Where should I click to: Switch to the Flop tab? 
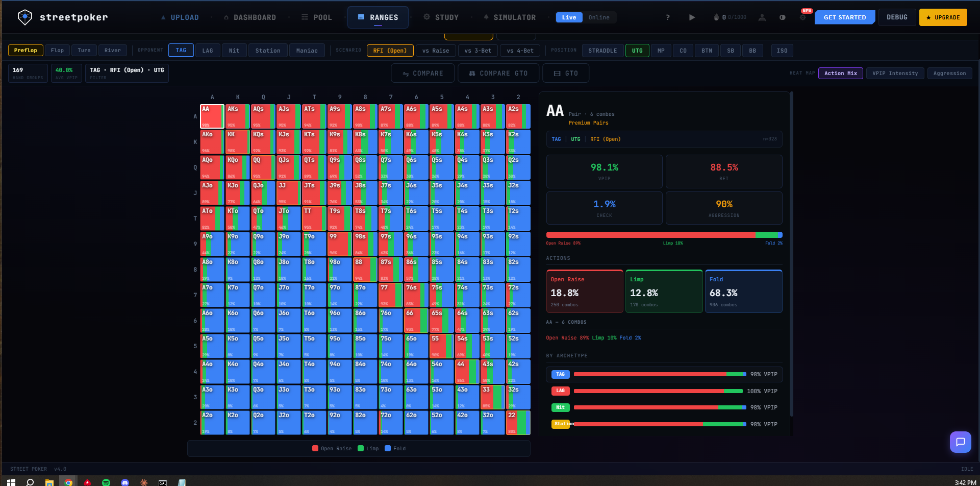click(57, 50)
